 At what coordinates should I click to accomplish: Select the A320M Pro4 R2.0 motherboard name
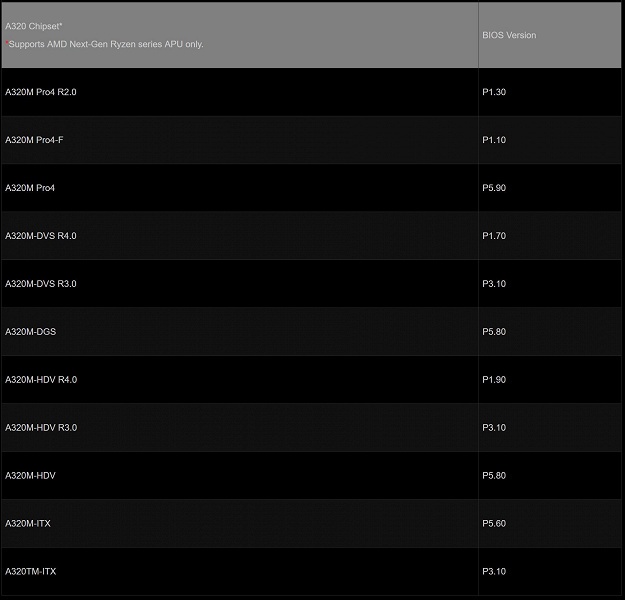(x=41, y=92)
